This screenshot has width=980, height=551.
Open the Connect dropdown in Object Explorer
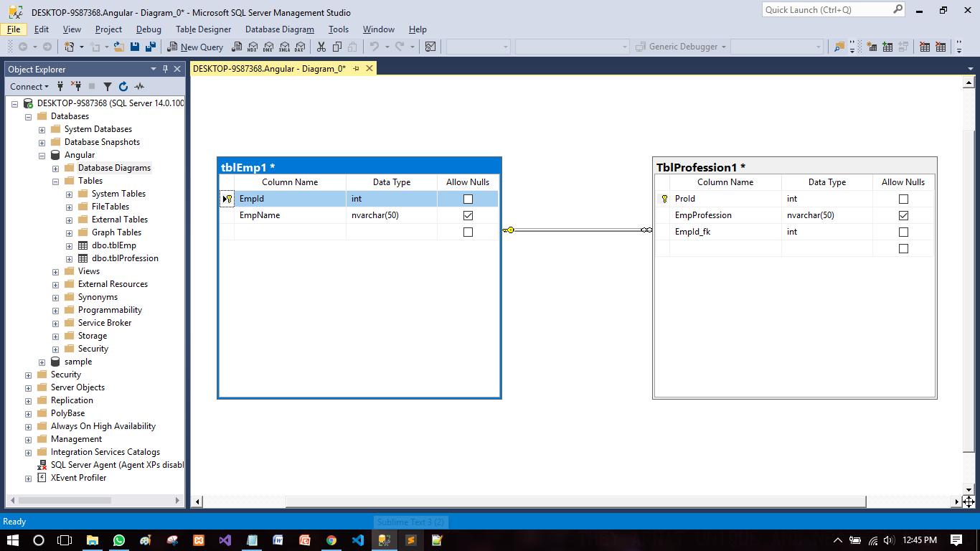(x=29, y=87)
